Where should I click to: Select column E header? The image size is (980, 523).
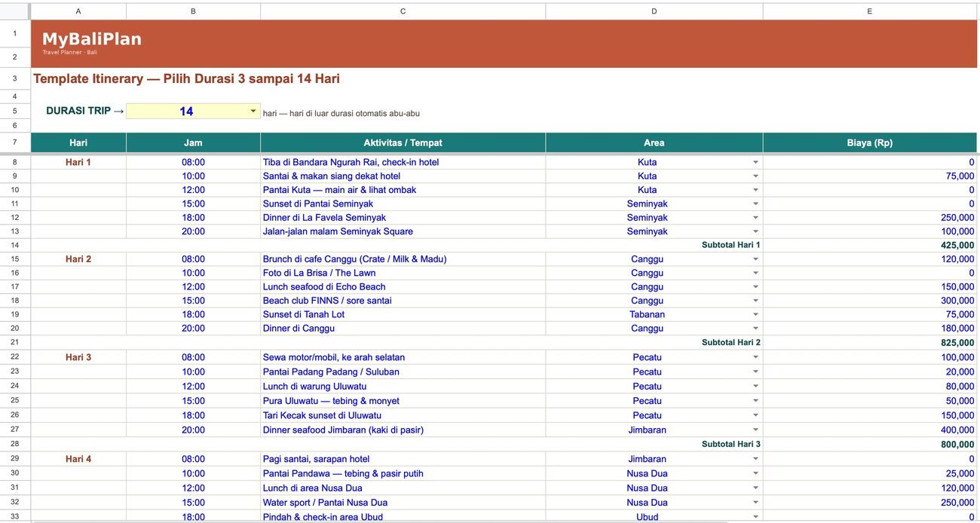pos(870,11)
